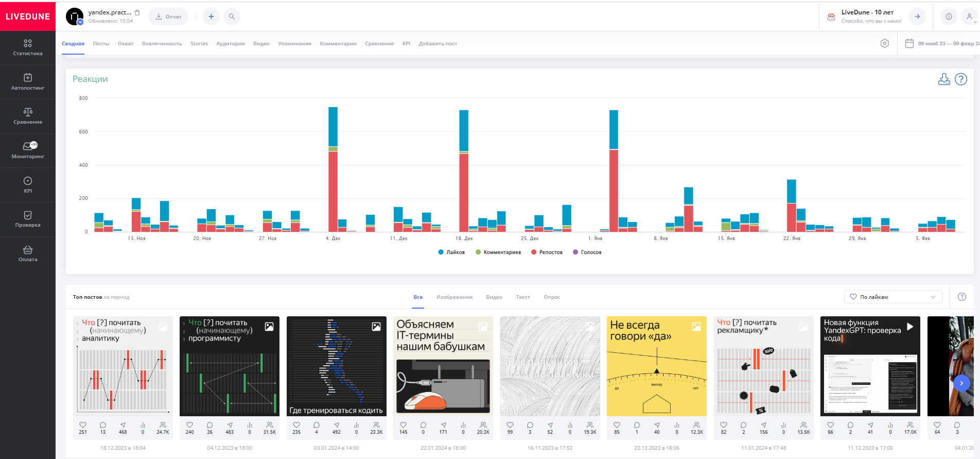Image resolution: width=980 pixels, height=459 pixels.
Task: Toggle the Комментариев series in chart legend
Action: pos(498,252)
